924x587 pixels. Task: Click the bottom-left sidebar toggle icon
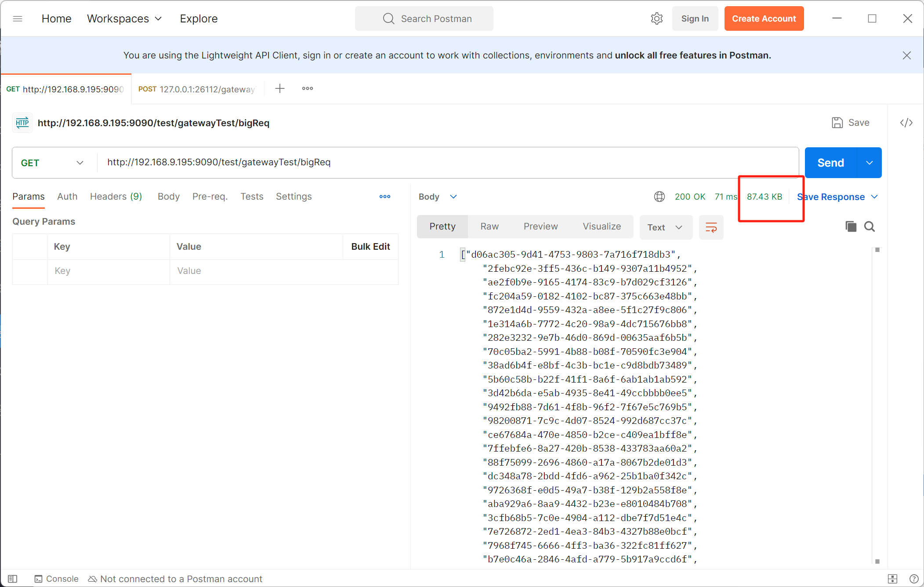pyautogui.click(x=13, y=579)
